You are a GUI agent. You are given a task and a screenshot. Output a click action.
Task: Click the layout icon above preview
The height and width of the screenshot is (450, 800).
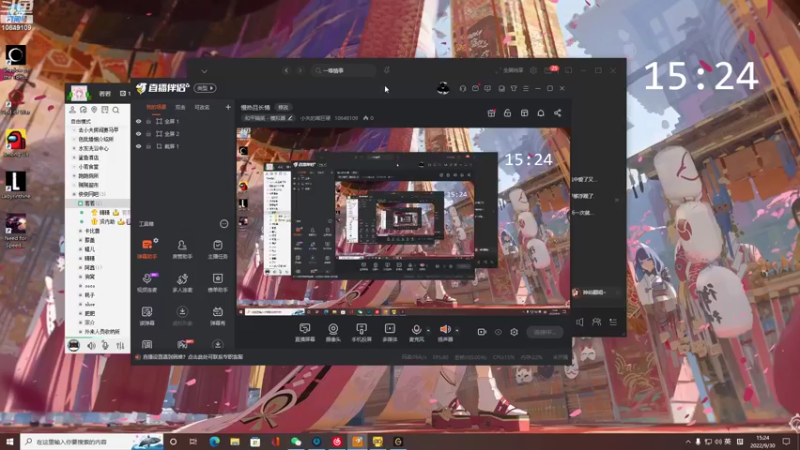[x=524, y=113]
